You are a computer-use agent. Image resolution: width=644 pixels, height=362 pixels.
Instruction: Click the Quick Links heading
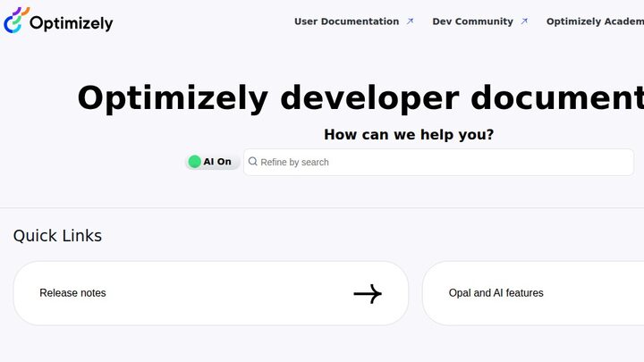[x=57, y=236]
